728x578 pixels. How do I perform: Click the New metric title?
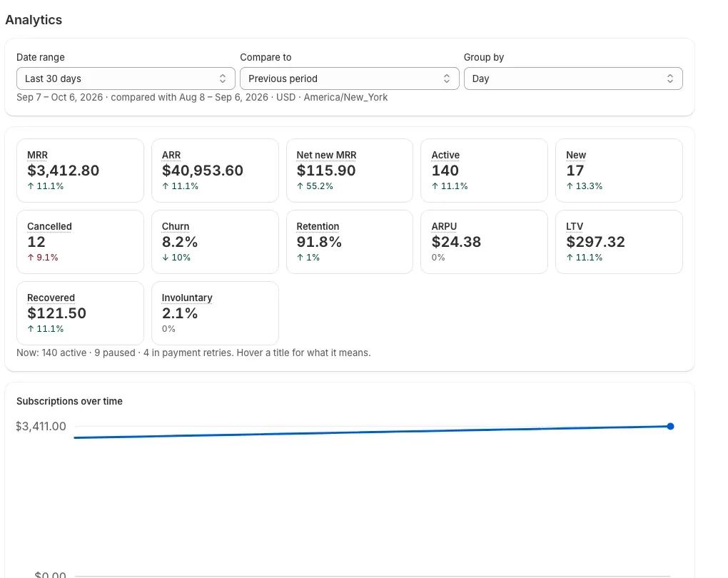coord(576,155)
